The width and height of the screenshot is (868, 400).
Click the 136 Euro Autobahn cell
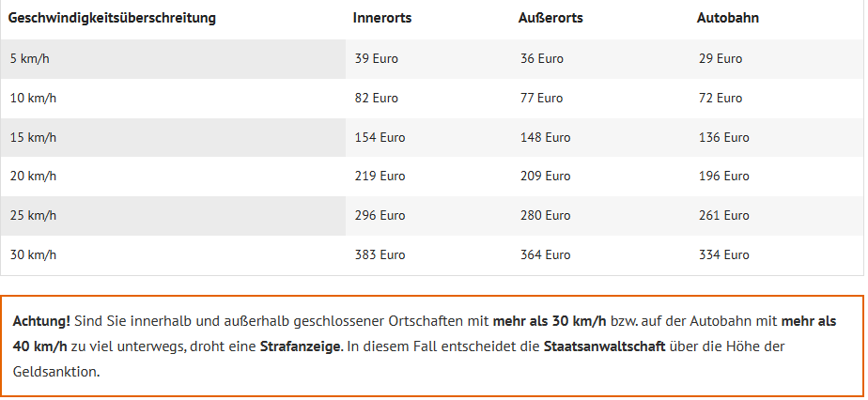coord(723,138)
